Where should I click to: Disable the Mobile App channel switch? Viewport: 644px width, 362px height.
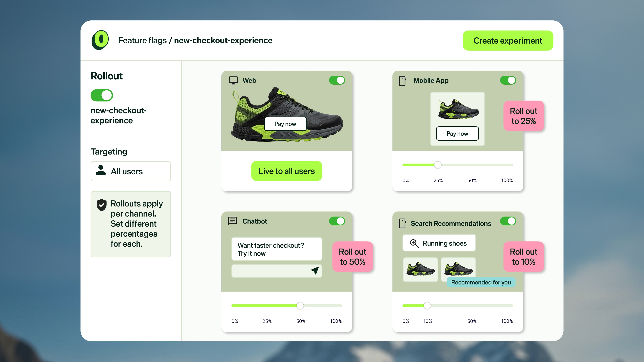tap(508, 80)
